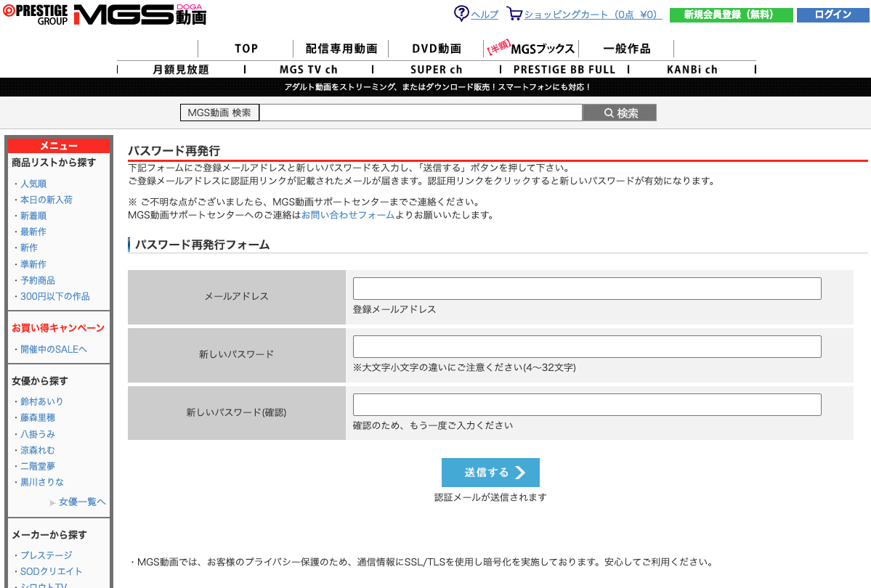This screenshot has width=871, height=588.
Task: Open 八掛うみ actress link
Action: coord(38,434)
